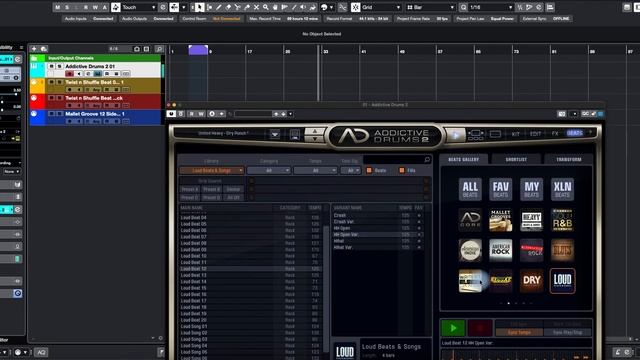The width and height of the screenshot is (640, 360).
Task: Select the Line tool
Action: point(294,7)
